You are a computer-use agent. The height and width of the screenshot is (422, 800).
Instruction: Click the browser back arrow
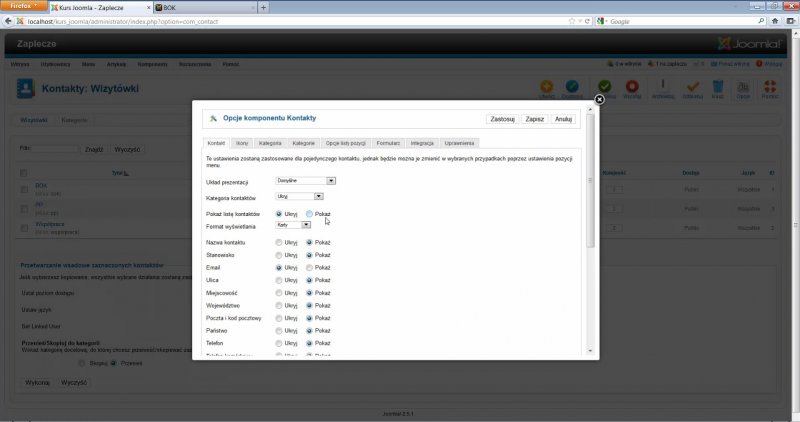[x=8, y=21]
